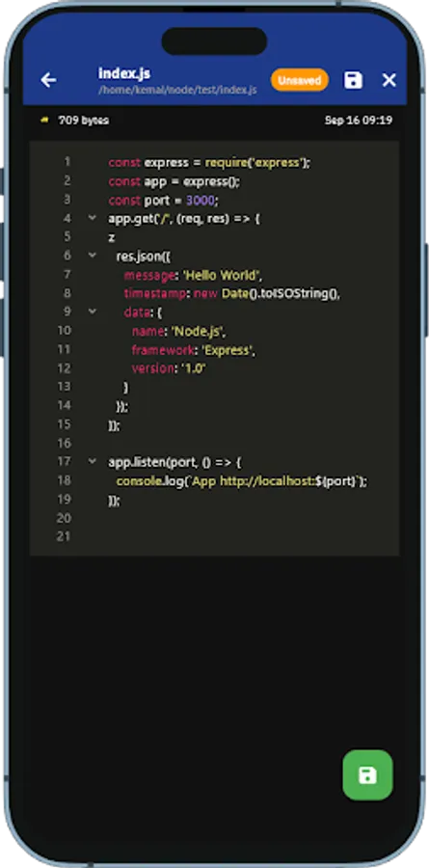The image size is (429, 868).
Task: Collapse the fold arrow on line 4
Action: (93, 218)
